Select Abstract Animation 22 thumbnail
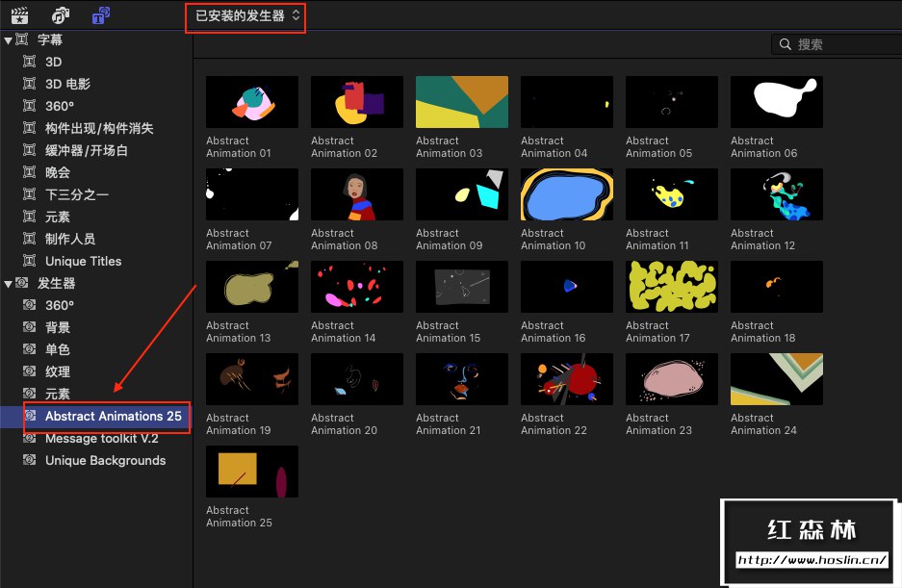 pyautogui.click(x=567, y=379)
